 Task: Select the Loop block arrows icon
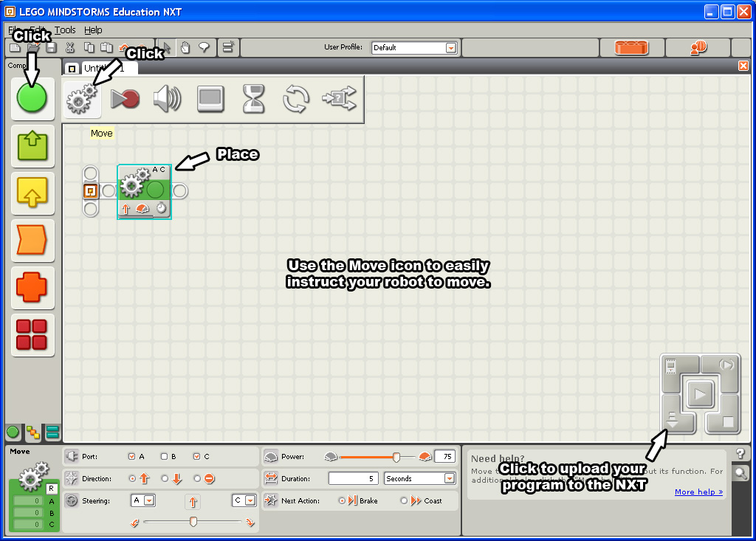coord(295,99)
